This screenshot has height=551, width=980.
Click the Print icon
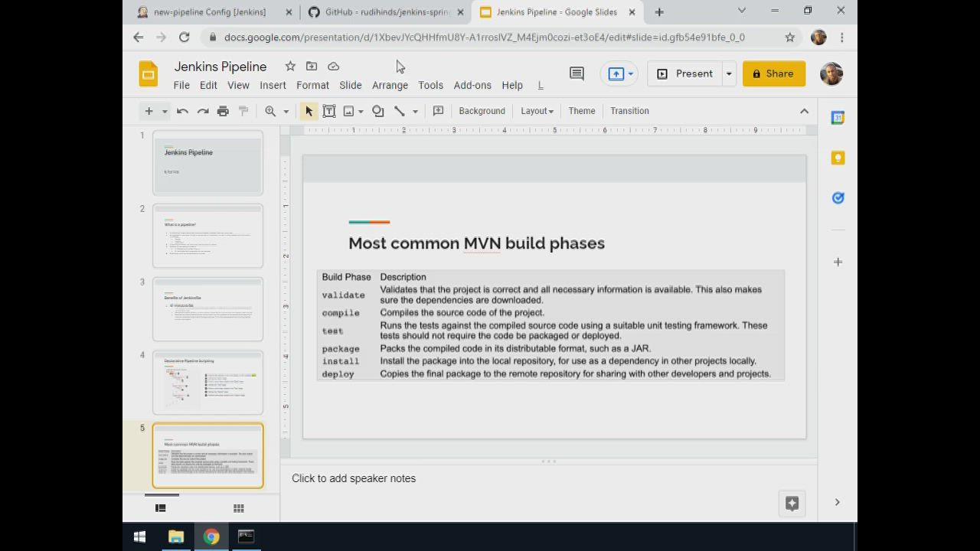223,111
